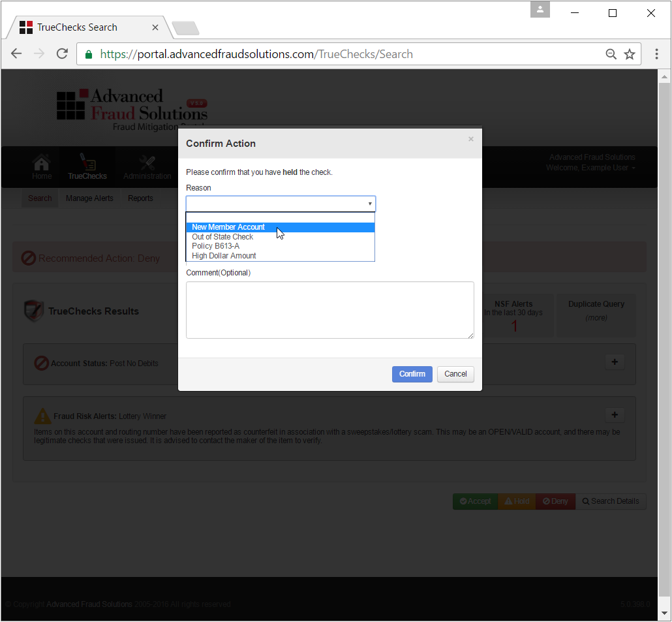Go back using the browser back arrow

point(16,54)
